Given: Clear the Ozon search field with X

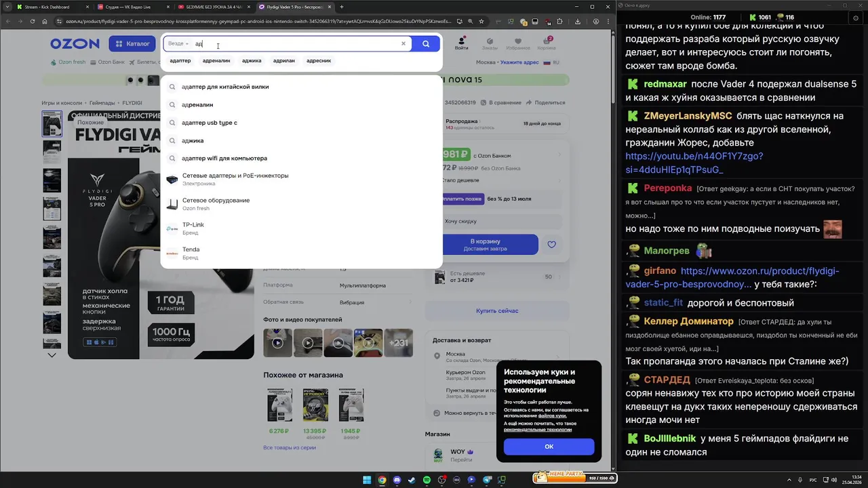Looking at the screenshot, I should click(403, 43).
